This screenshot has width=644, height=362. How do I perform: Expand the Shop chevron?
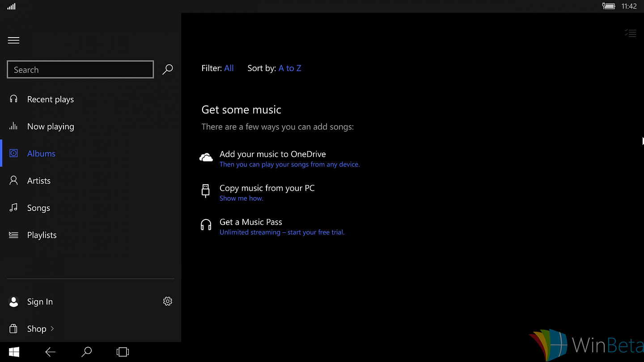click(x=52, y=328)
